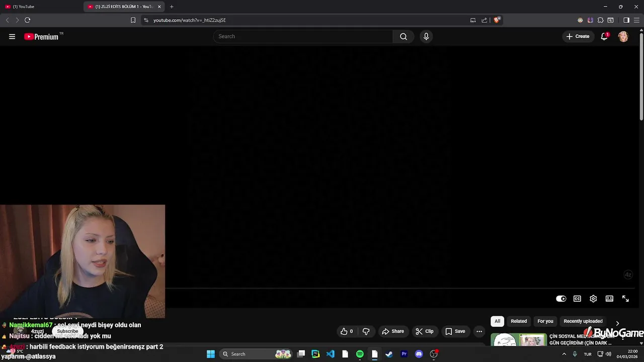Open the Windows Start menu

click(x=211, y=354)
